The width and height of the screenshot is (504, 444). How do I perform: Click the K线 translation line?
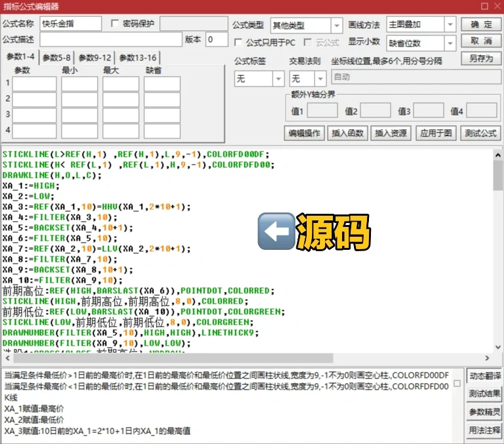pos(11,397)
